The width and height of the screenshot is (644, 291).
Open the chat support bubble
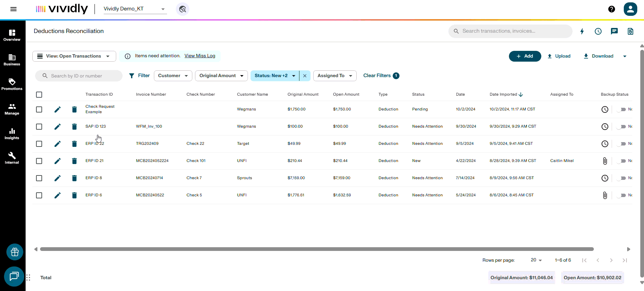[14, 277]
